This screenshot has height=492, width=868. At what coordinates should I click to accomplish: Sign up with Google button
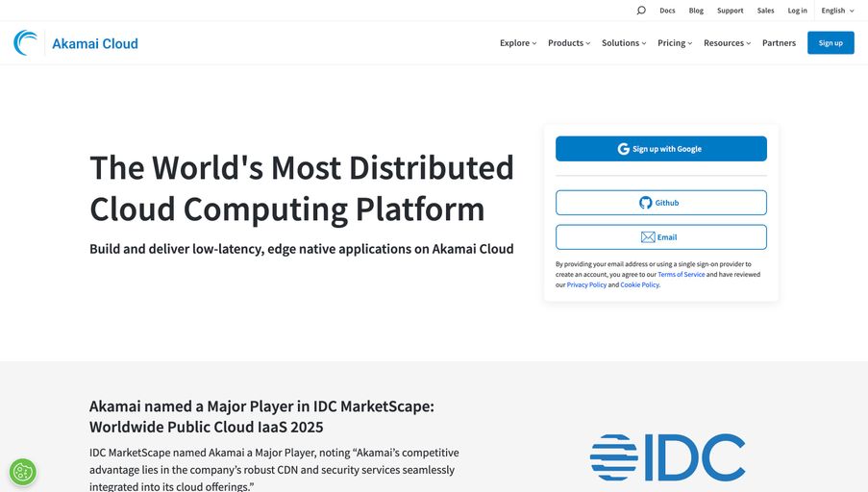(660, 149)
